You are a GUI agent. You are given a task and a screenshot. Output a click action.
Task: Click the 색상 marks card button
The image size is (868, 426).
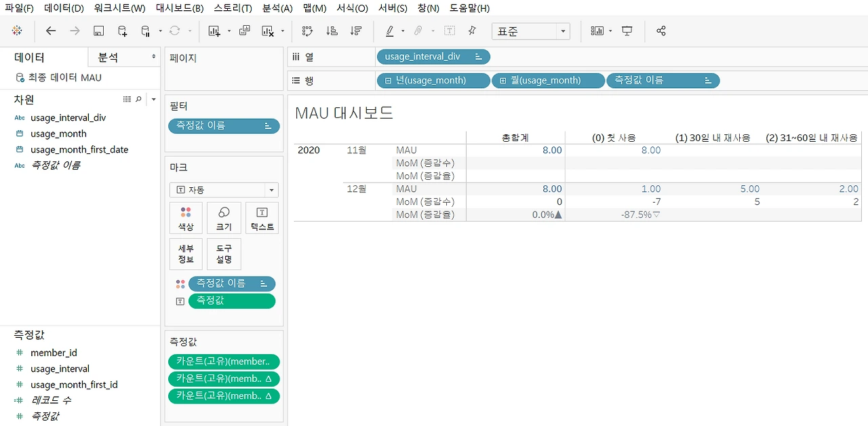tap(186, 218)
